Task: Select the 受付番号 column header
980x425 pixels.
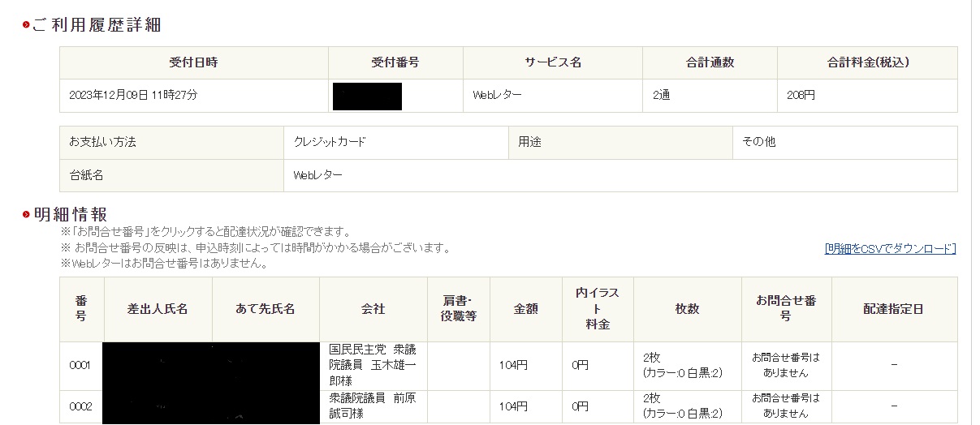Action: 395,62
